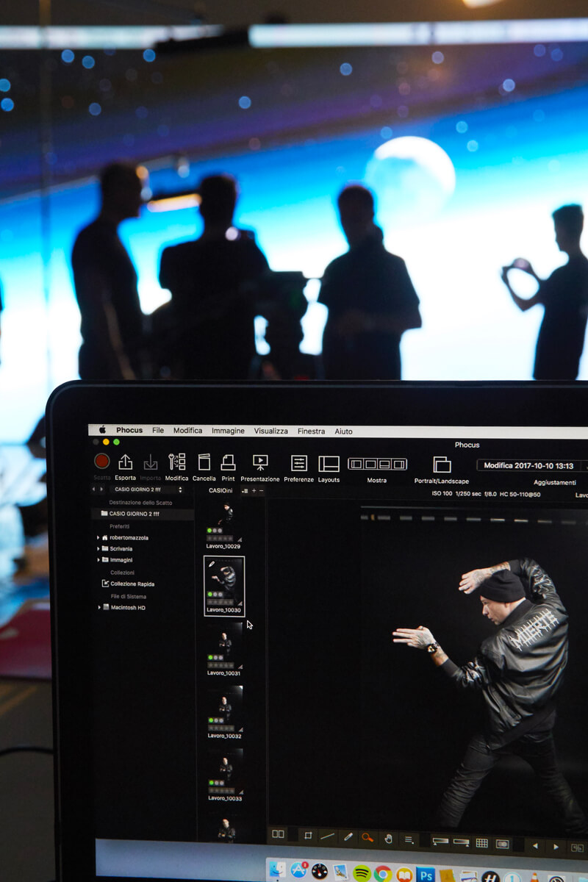The width and height of the screenshot is (588, 882).
Task: Expand the robertomazzola folder
Action: pos(98,538)
